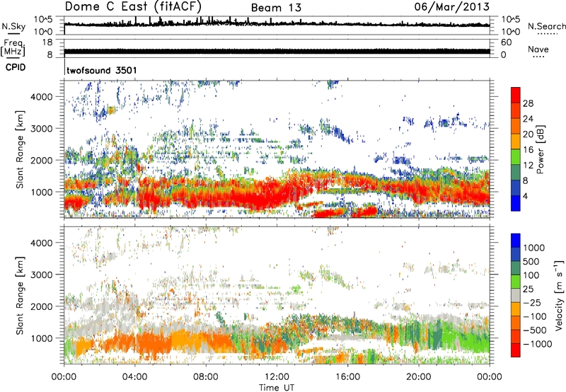The width and height of the screenshot is (566, 392).
Task: Click the '4000' range tick in the power panel
Action: [42, 97]
